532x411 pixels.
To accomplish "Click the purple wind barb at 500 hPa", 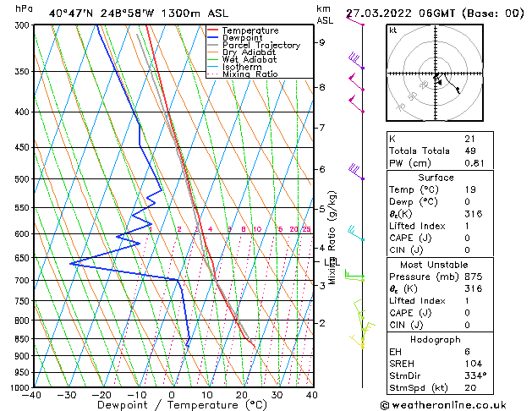I will coord(356,172).
